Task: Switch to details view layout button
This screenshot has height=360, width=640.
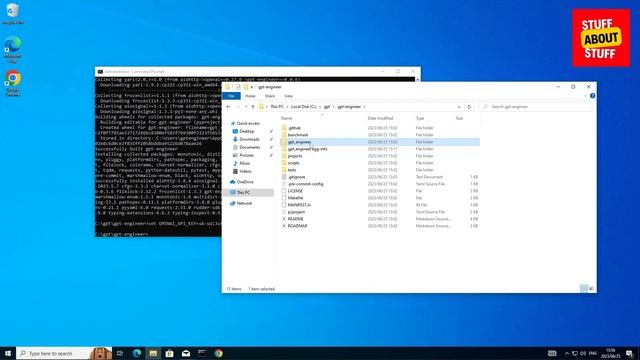Action: pos(584,289)
